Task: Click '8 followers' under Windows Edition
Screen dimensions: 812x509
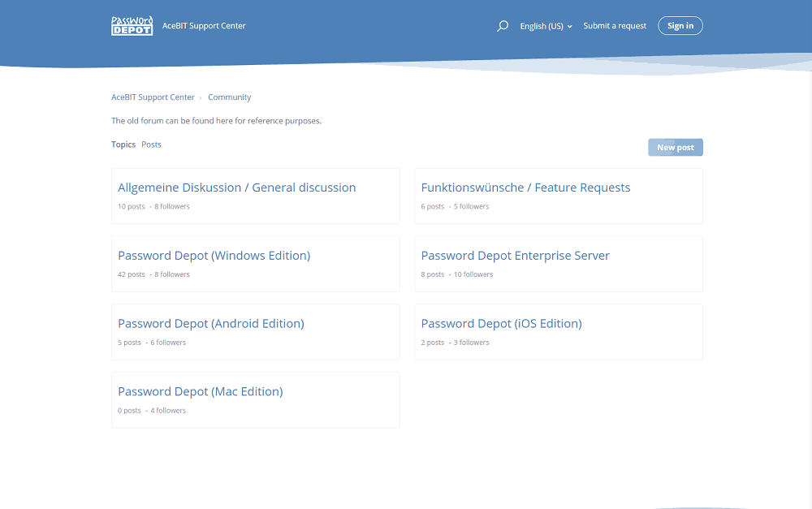Action: pyautogui.click(x=172, y=274)
